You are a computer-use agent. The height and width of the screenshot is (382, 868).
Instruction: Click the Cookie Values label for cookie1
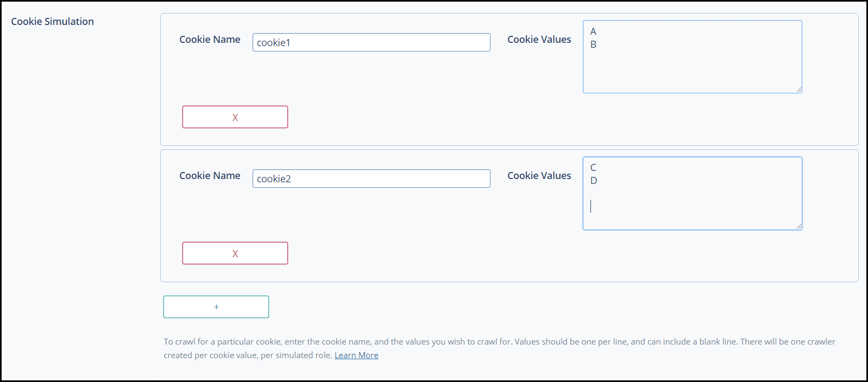pos(539,40)
